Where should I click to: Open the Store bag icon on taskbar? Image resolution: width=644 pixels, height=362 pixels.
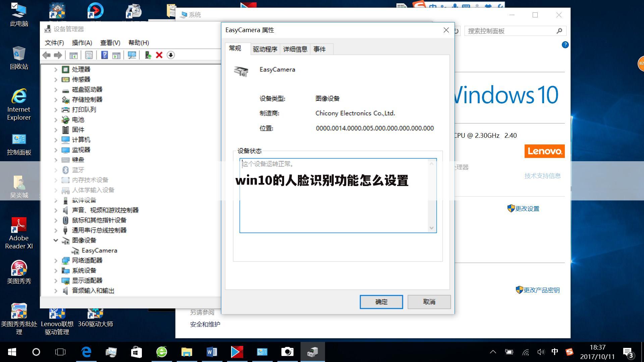coord(136,352)
